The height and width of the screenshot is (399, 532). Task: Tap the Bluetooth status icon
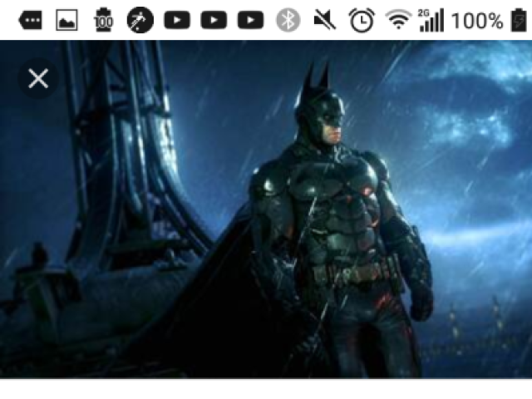click(x=288, y=20)
